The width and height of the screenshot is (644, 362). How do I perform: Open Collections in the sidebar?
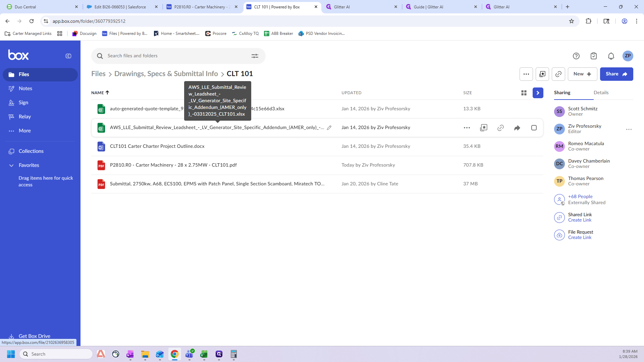(31, 151)
